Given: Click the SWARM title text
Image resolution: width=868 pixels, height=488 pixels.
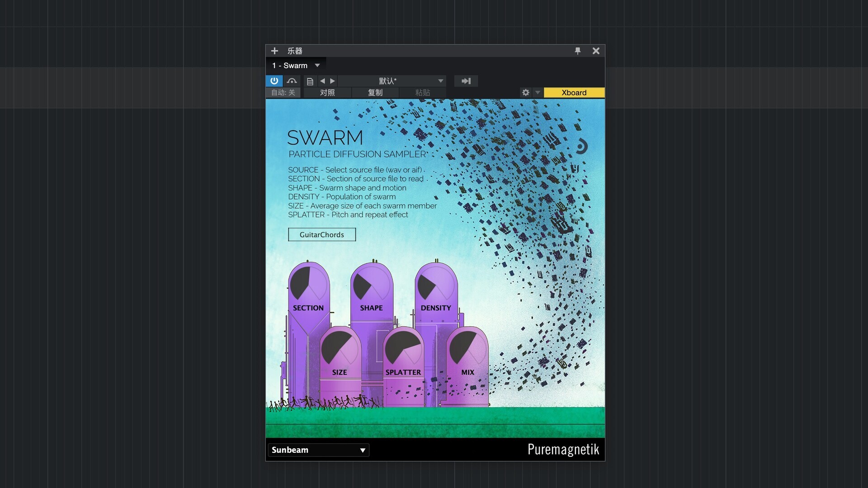Looking at the screenshot, I should [325, 137].
